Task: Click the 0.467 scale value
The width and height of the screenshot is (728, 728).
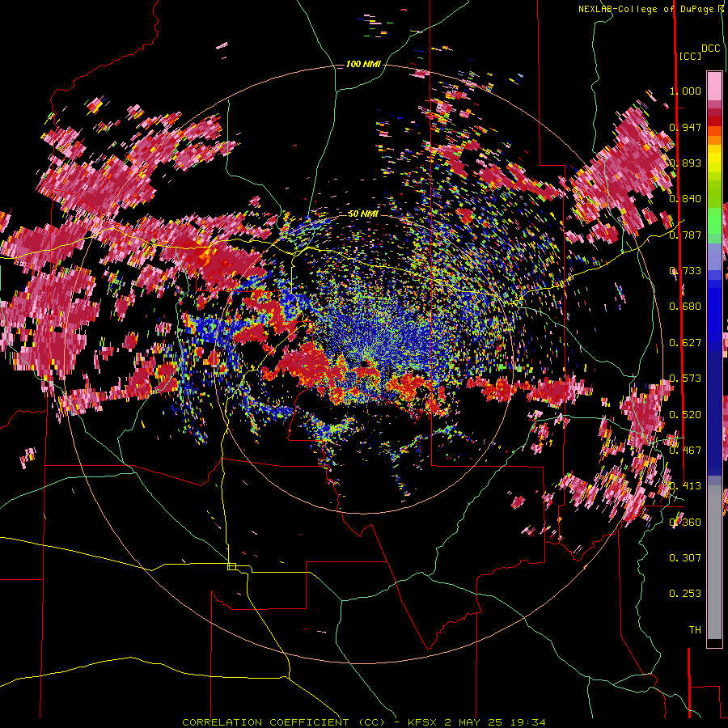Action: 685,451
